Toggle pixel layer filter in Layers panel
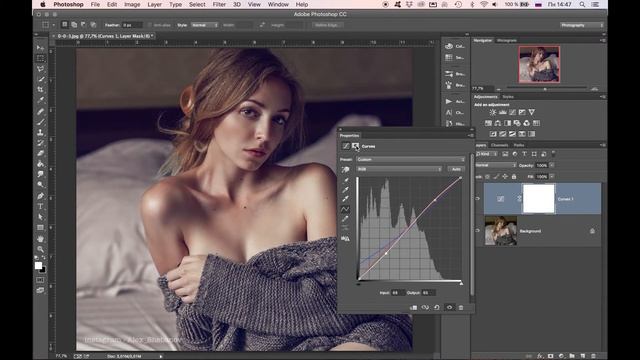Screen dimensions: 640x360 505,154
